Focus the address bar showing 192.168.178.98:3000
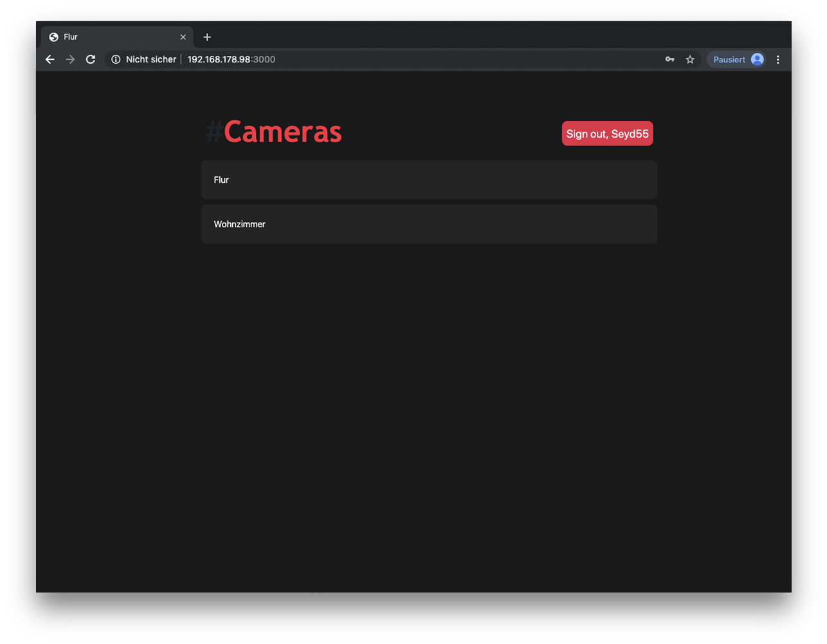The width and height of the screenshot is (827, 644). click(386, 59)
